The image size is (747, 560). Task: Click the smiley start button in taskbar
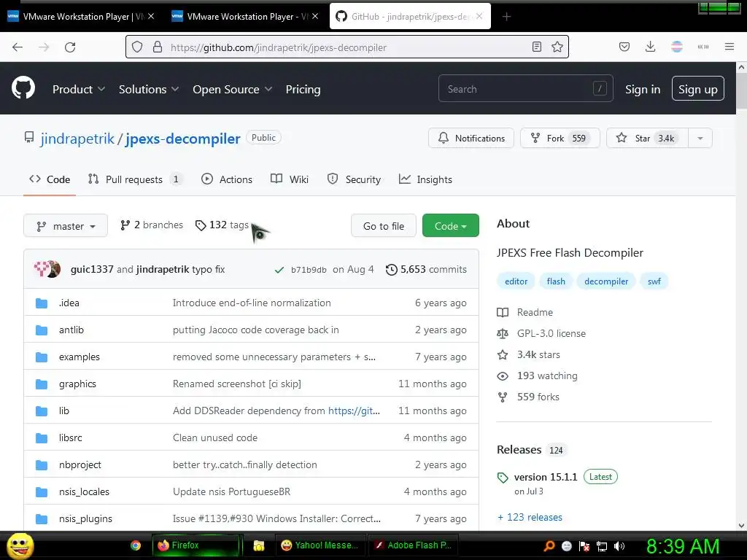[20, 545]
